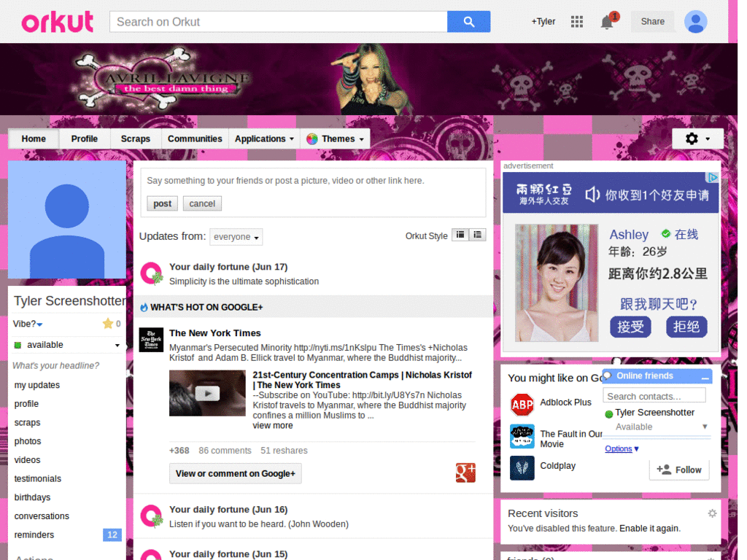Viewport: 747px width, 560px height.
Task: Click the Share button
Action: [652, 21]
